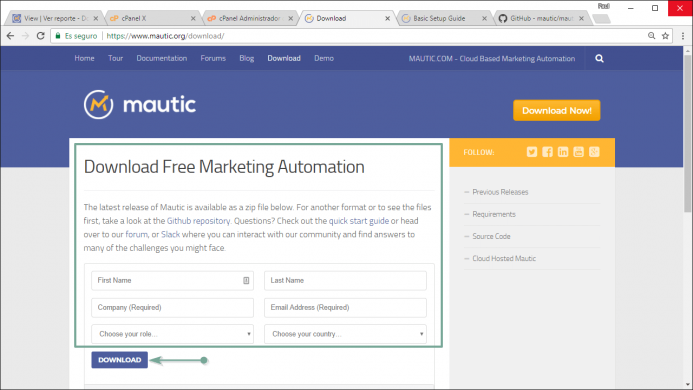The height and width of the screenshot is (390, 693).
Task: Expand the Choose your role dropdown
Action: click(x=172, y=334)
